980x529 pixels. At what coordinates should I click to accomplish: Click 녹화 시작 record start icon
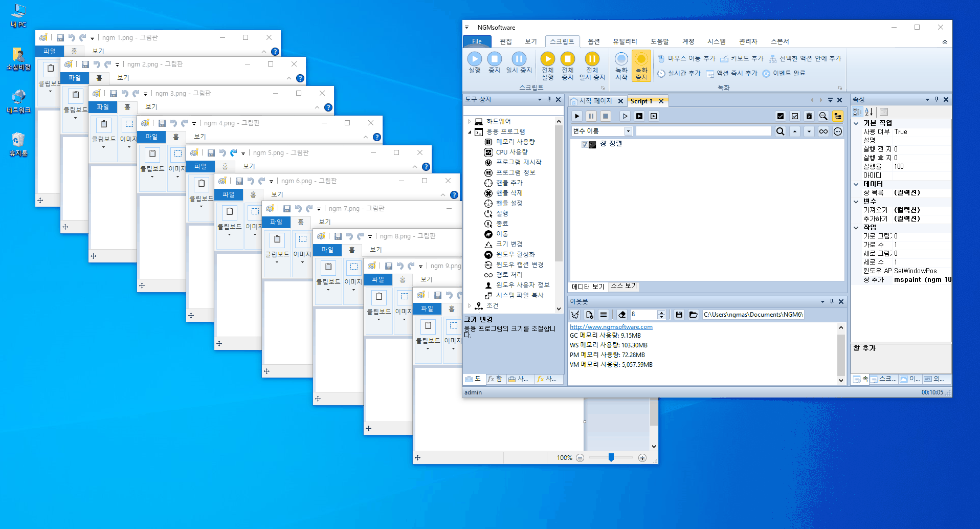(x=621, y=66)
